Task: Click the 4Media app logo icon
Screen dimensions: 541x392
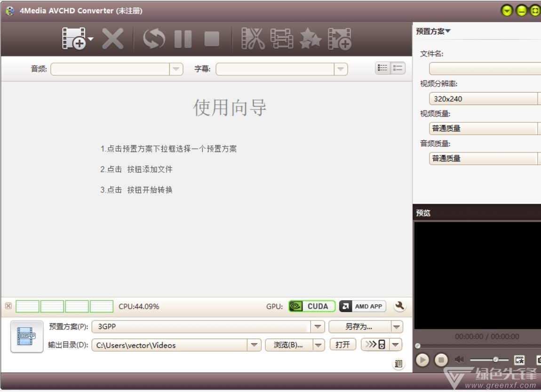Action: pyautogui.click(x=10, y=11)
